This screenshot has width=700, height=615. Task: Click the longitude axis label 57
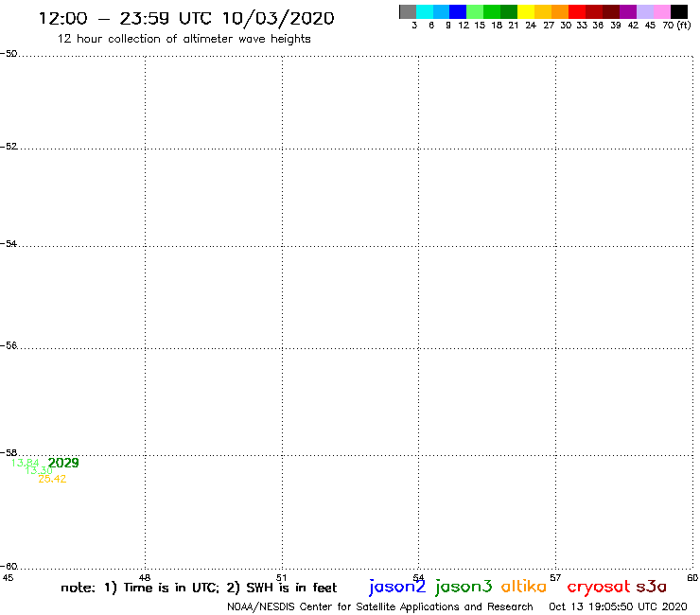tap(555, 577)
